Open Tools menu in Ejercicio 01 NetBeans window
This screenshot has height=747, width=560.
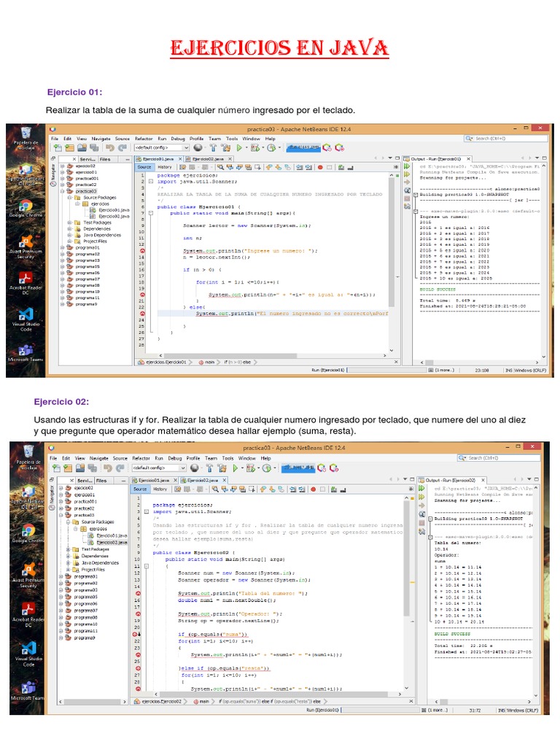(x=231, y=139)
